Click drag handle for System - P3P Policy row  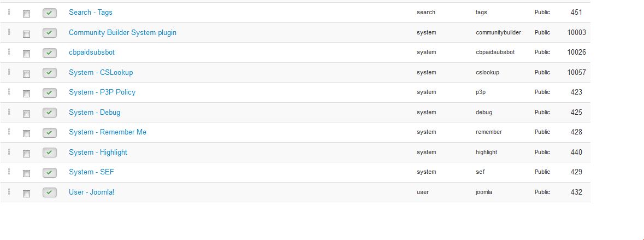point(9,92)
